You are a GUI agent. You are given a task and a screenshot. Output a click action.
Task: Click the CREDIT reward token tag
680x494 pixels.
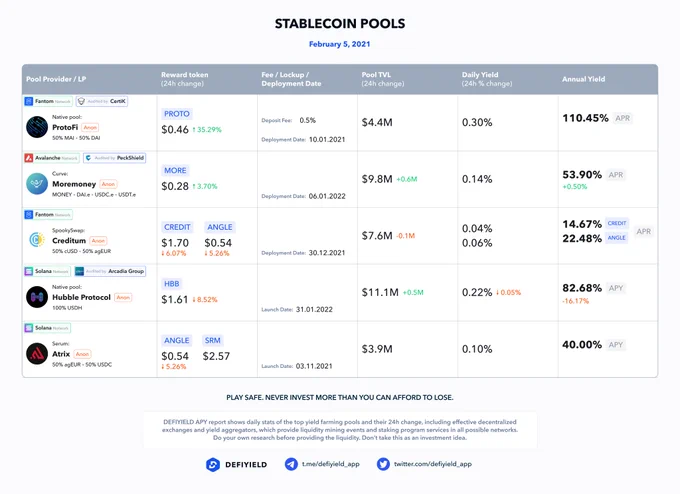(177, 227)
